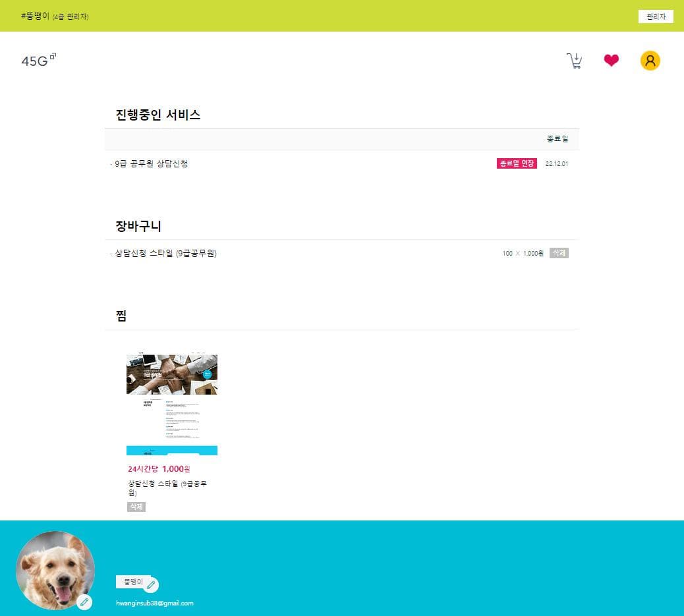Click the 종료일 연장 button
This screenshot has width=684, height=616.
click(x=517, y=163)
